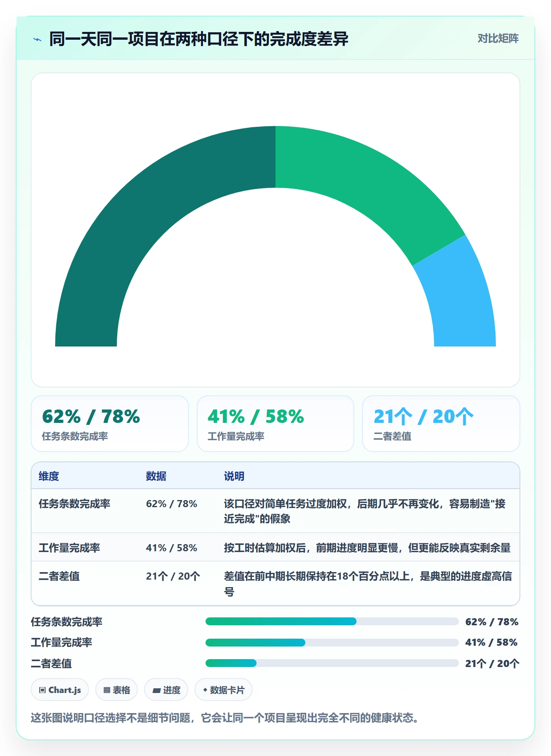This screenshot has height=756, width=551.
Task: Select the 表格 chip
Action: 116,690
